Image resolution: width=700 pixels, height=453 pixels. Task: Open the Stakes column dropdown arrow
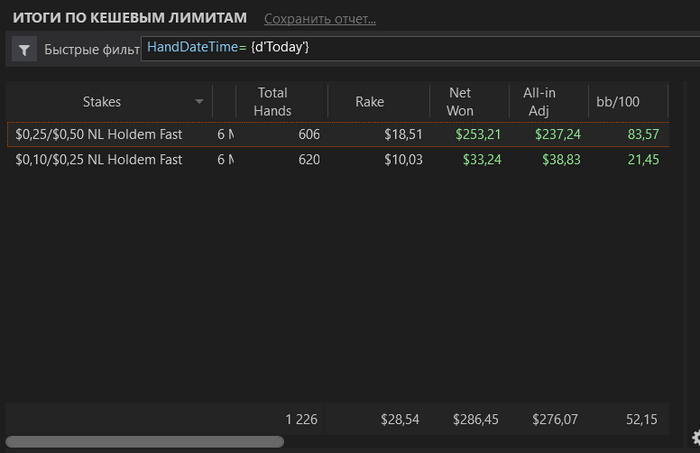199,102
